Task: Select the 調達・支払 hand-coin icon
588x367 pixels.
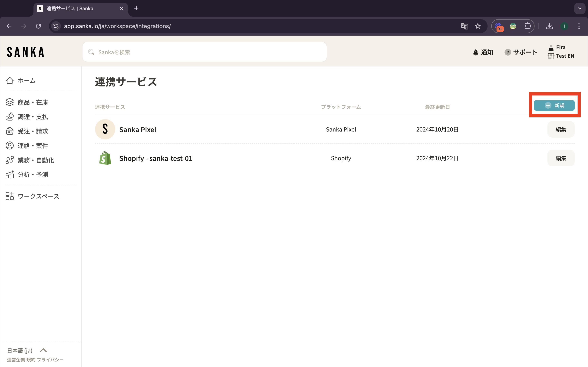Action: click(x=10, y=117)
